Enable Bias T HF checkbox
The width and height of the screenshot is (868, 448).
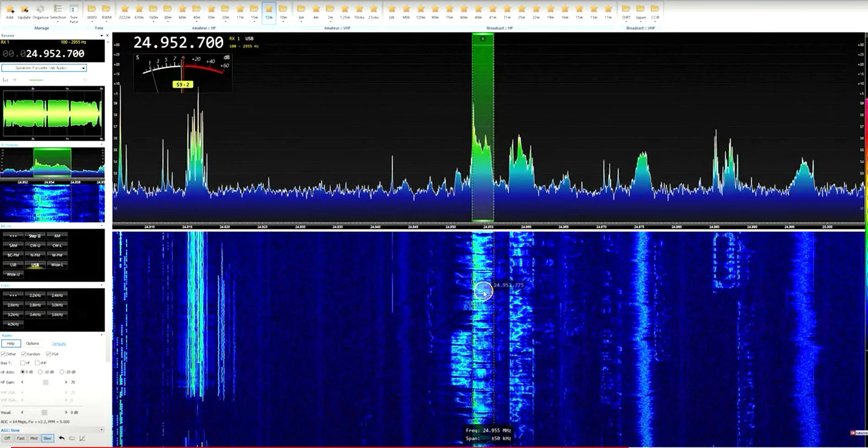[x=22, y=363]
